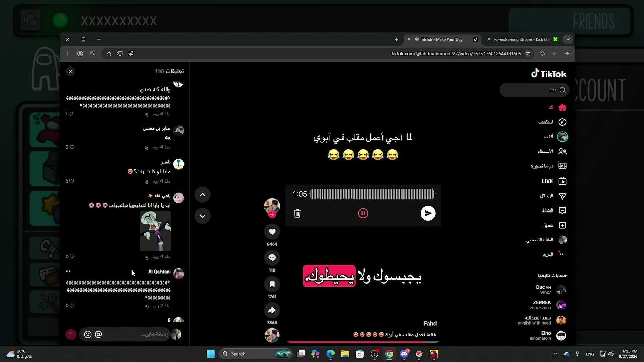Like the comment by راعي فله

(71, 257)
